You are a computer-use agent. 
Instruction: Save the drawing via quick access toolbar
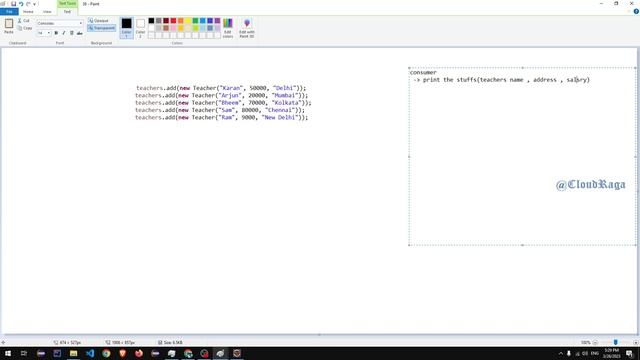tap(13, 4)
